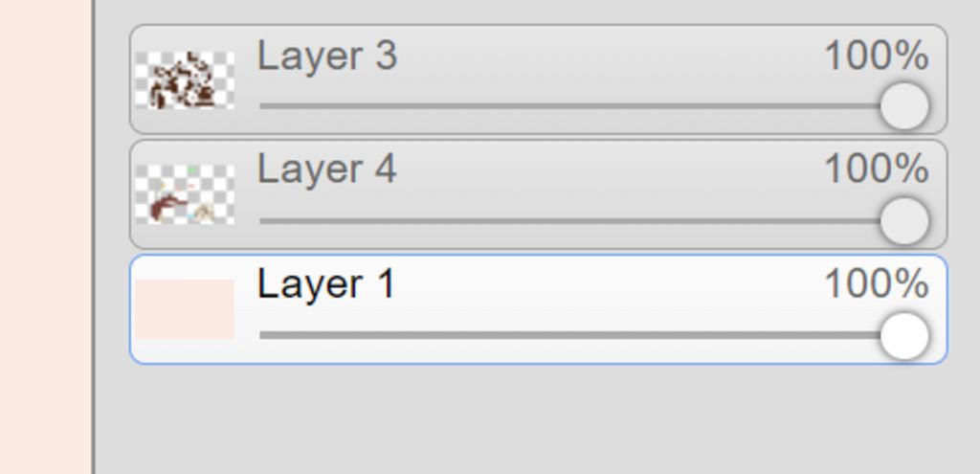Click the pink canvas area
This screenshot has width=980, height=474.
tap(46, 237)
